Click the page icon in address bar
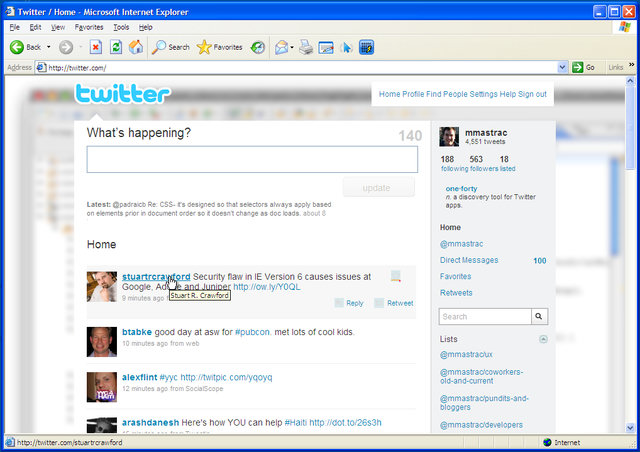 (41, 67)
